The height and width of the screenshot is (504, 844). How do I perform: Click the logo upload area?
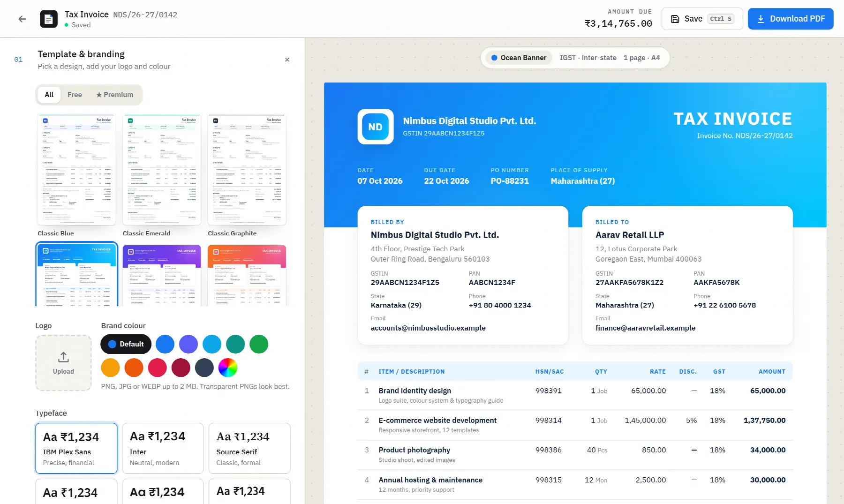pyautogui.click(x=63, y=362)
